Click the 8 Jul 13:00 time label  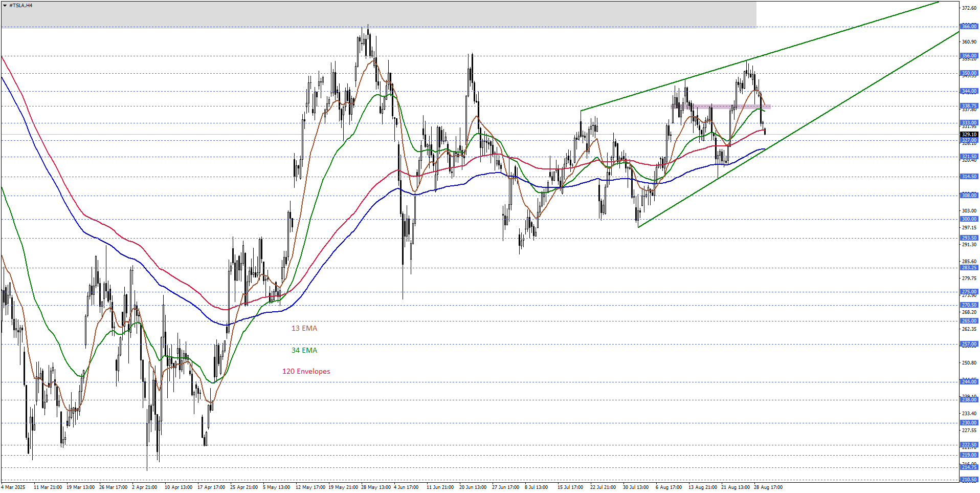tap(537, 487)
